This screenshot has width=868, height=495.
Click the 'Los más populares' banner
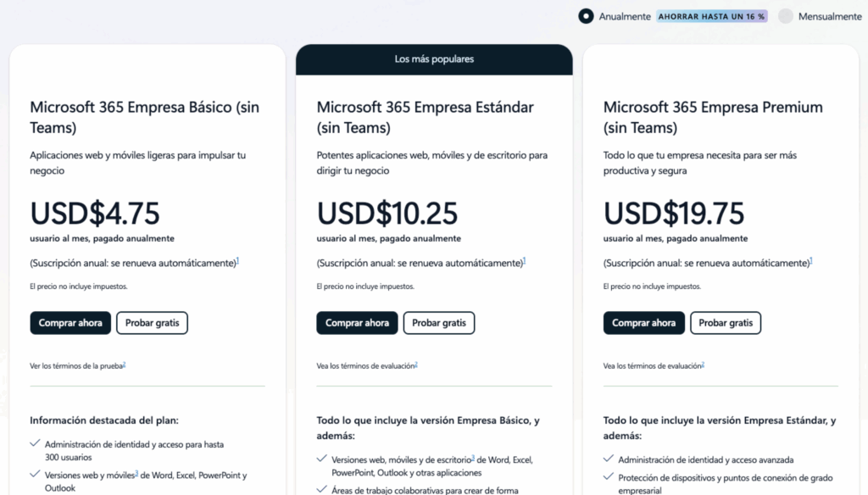[x=434, y=59]
